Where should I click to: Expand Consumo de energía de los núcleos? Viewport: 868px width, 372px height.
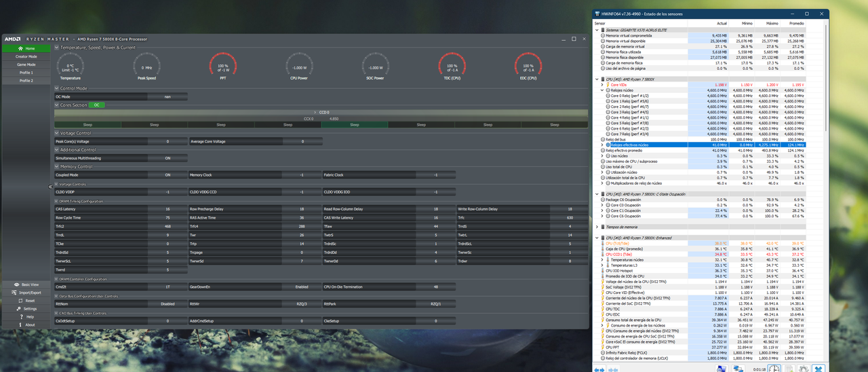pos(602,325)
